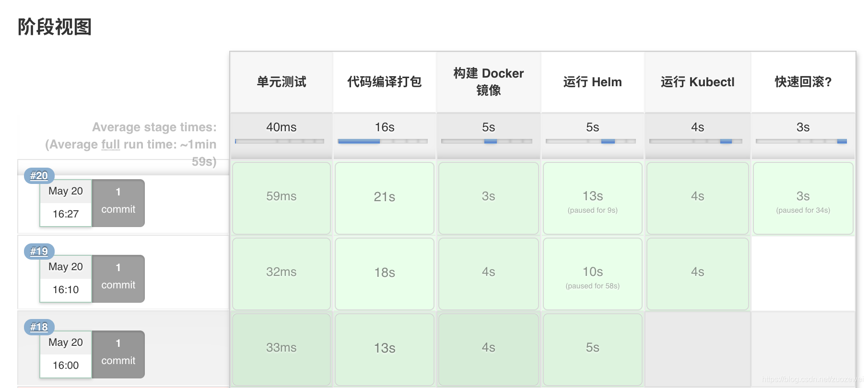The image size is (868, 388).
Task: Click the 快速回滚? column header
Action: click(803, 82)
